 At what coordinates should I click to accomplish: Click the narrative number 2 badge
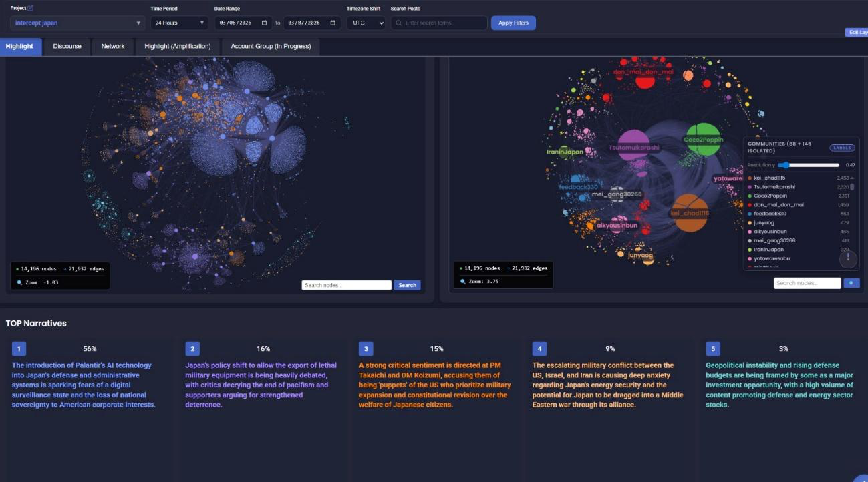pyautogui.click(x=192, y=348)
